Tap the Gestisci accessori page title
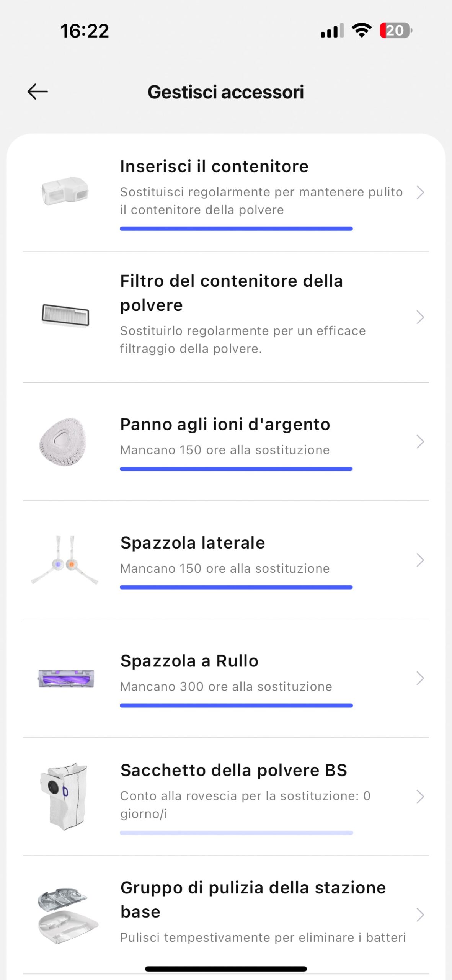 point(226,92)
